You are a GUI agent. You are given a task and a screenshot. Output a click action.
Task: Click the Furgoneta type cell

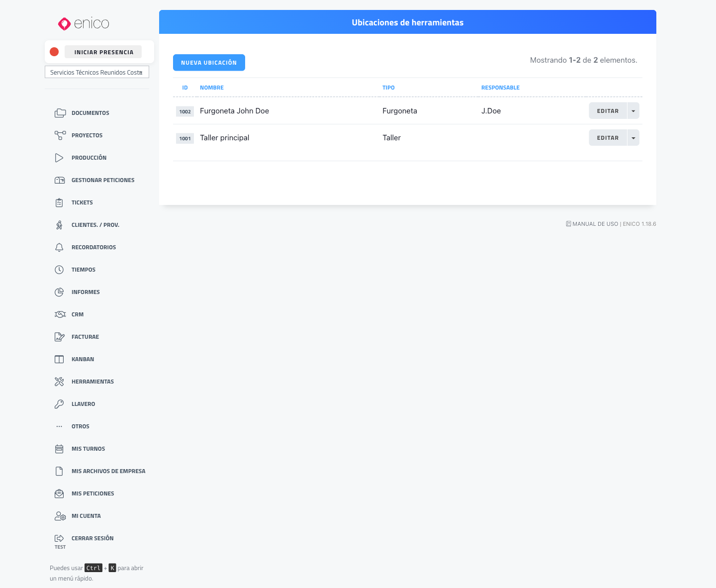[400, 111]
